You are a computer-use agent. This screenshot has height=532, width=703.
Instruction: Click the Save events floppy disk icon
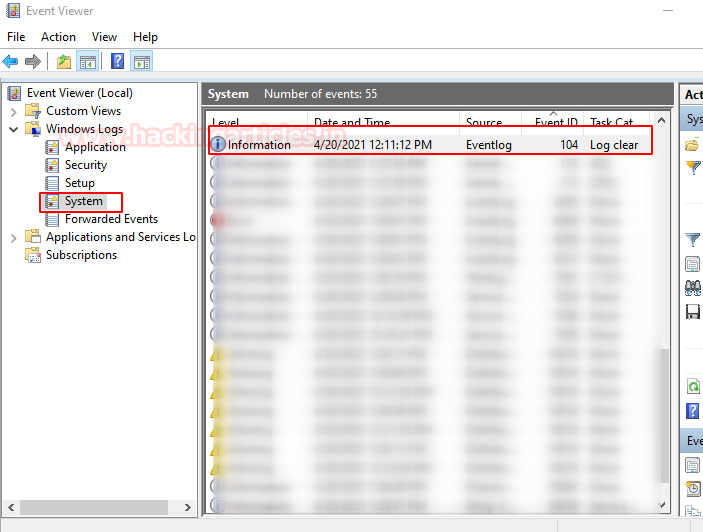[693, 311]
